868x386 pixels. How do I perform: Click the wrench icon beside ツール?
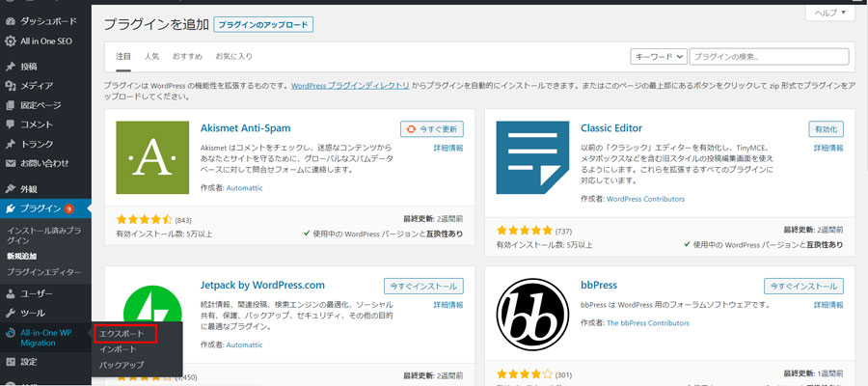[x=10, y=313]
